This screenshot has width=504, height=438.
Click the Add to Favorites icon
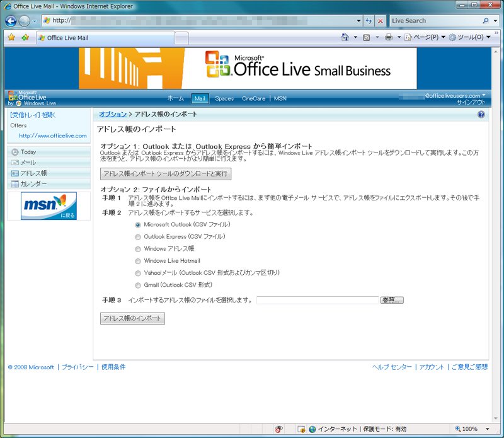click(x=25, y=37)
